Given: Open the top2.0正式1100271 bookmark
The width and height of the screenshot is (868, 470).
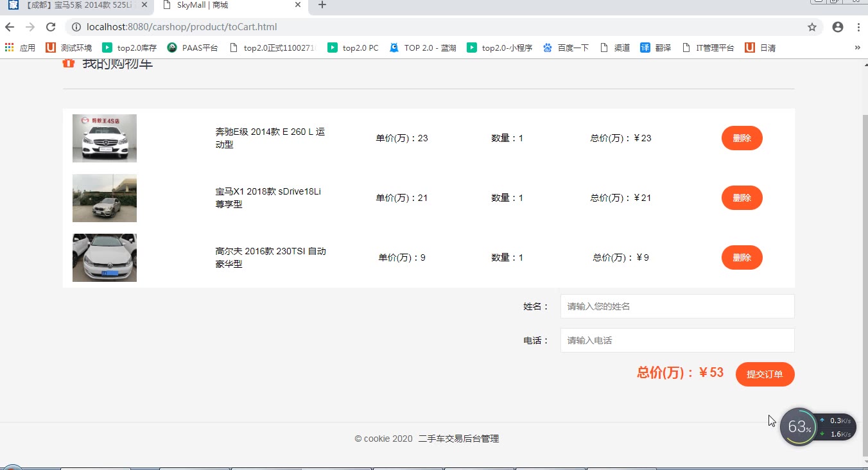Looking at the screenshot, I should point(273,48).
